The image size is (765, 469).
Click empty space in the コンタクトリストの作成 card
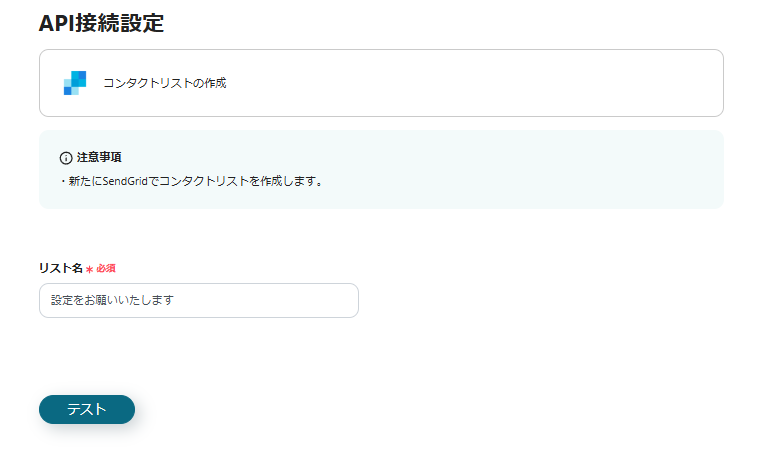(480, 83)
